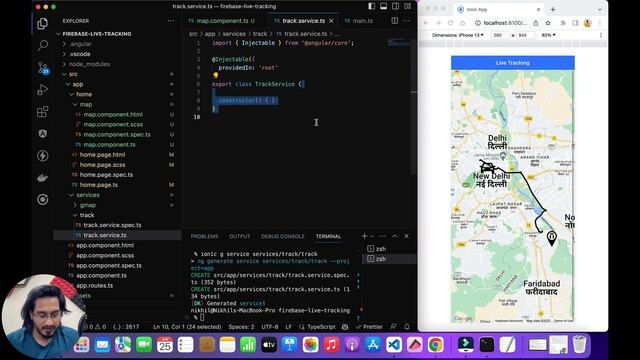Click Spaces: 2 indentation in status bar
This screenshot has height=360, width=640.
pos(241,327)
